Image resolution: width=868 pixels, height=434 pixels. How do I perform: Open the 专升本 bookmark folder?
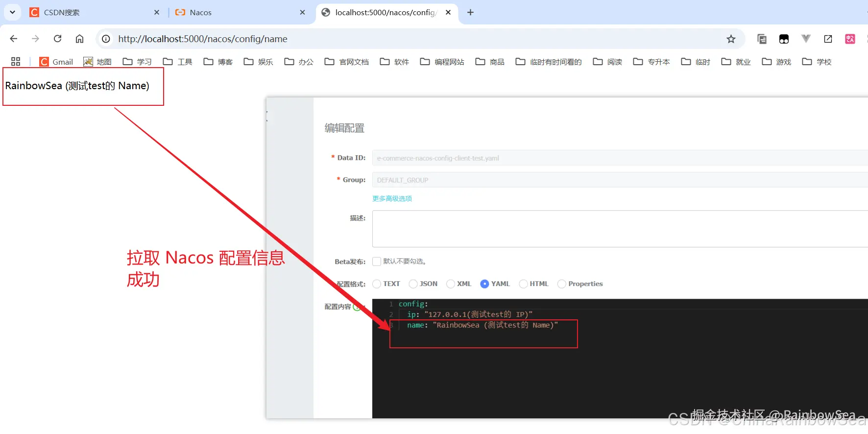(651, 62)
